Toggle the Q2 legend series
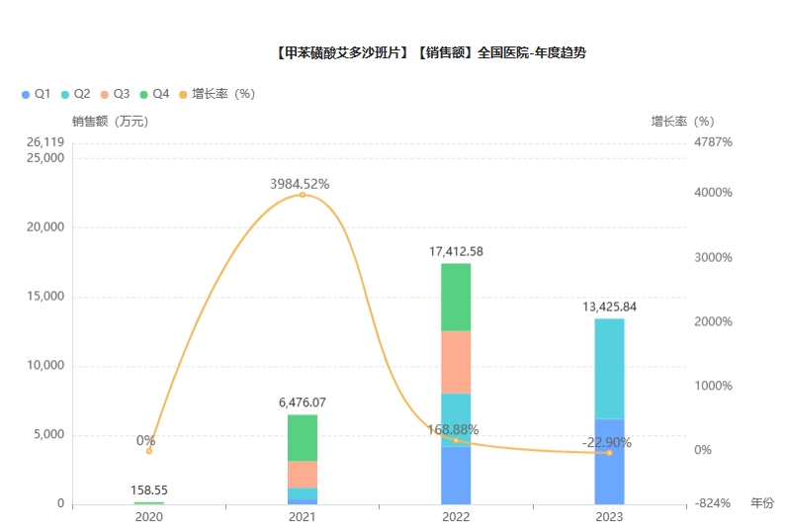The height and width of the screenshot is (532, 786). pyautogui.click(x=81, y=94)
